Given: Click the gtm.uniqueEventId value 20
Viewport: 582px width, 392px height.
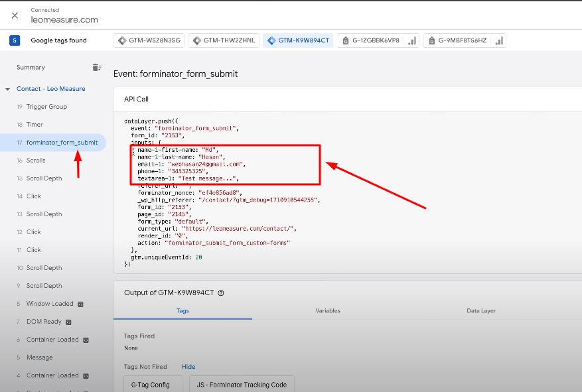Looking at the screenshot, I should 198,257.
